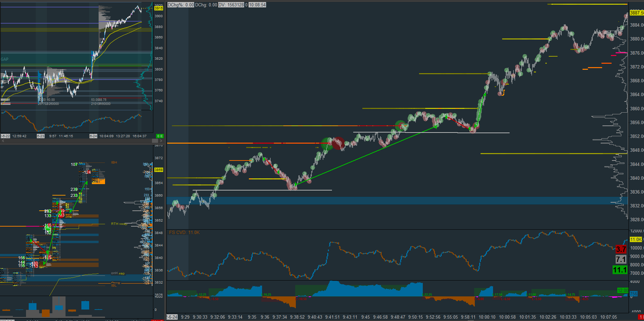Click the 3740 price label on overview chart
The width and height of the screenshot is (644, 321).
click(x=159, y=101)
